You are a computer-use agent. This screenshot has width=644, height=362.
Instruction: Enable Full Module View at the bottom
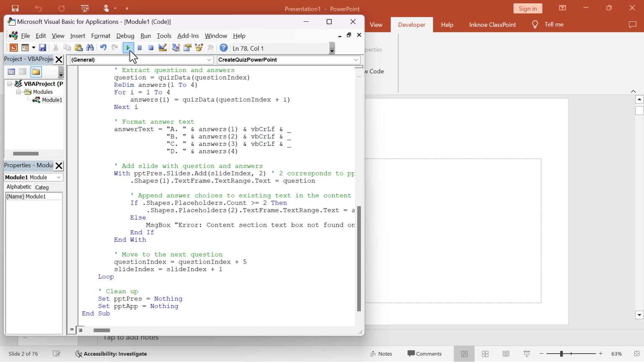coord(80,330)
